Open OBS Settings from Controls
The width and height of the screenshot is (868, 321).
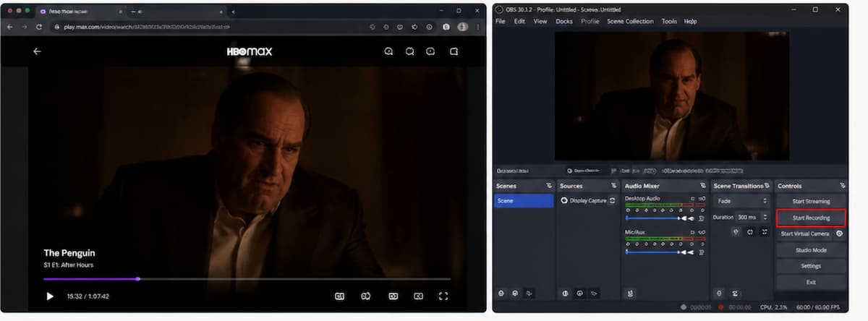click(x=811, y=266)
